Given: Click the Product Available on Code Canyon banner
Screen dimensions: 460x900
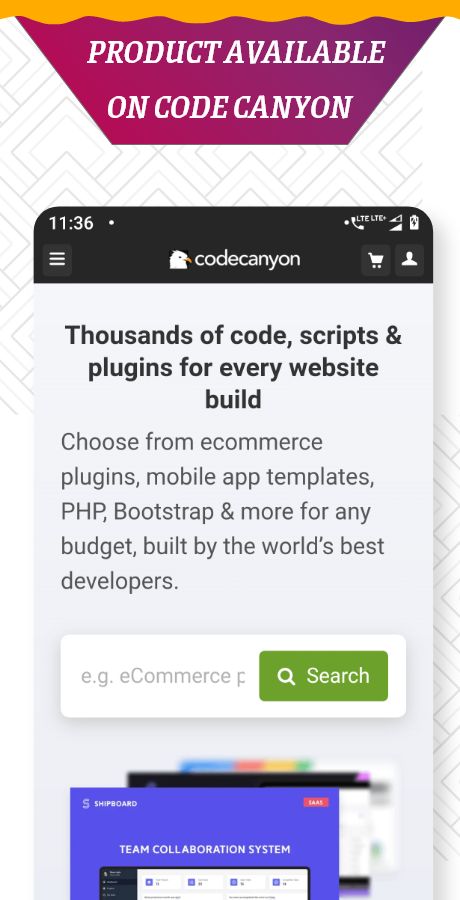Looking at the screenshot, I should 232,79.
